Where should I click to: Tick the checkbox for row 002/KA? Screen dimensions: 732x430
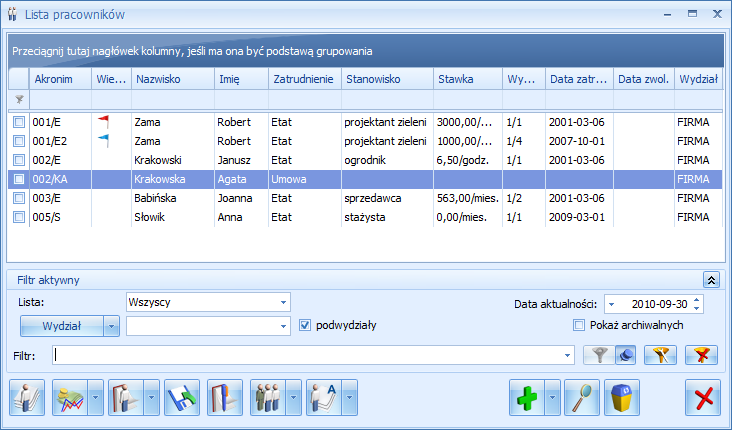[19, 179]
